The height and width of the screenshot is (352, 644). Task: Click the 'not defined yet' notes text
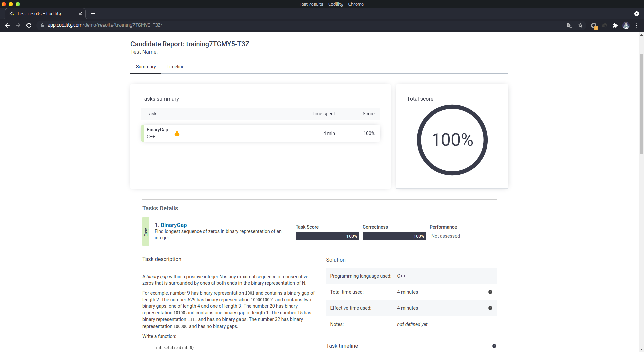point(412,324)
